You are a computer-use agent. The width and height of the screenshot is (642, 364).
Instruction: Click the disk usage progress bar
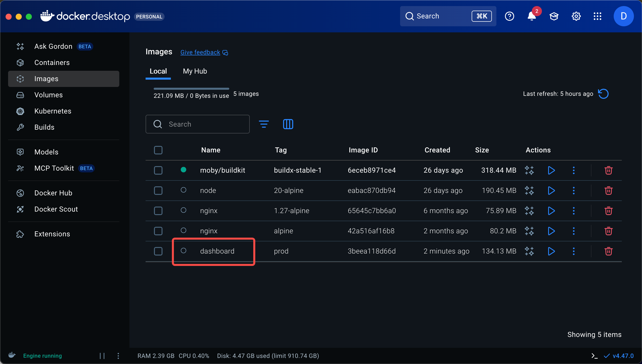click(191, 89)
